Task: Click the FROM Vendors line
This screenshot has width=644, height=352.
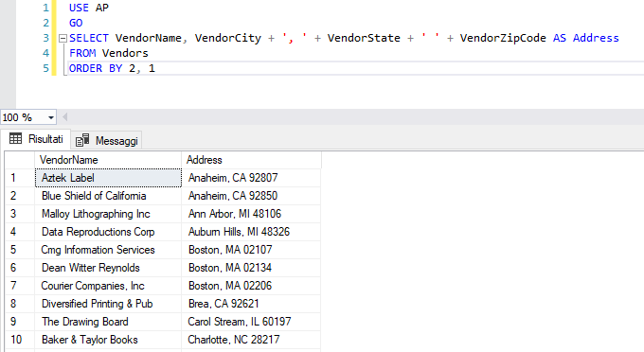Action: [109, 53]
